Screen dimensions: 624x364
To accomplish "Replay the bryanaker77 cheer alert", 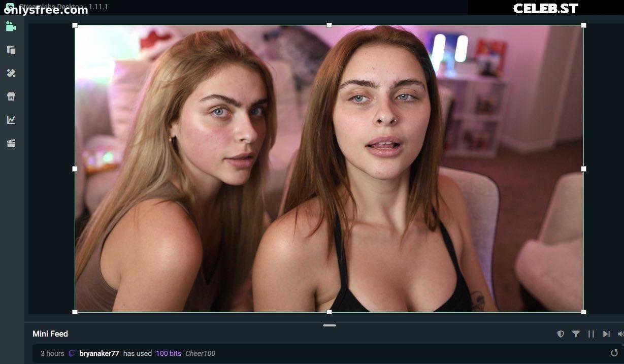I will 614,353.
